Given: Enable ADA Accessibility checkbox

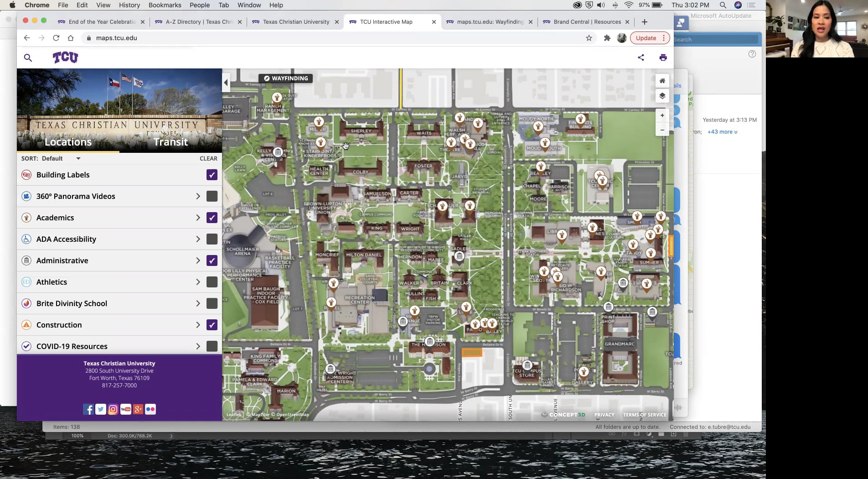Looking at the screenshot, I should click(212, 239).
